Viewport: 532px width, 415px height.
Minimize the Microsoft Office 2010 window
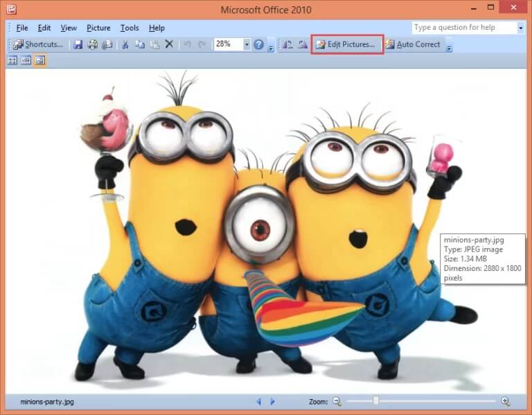(475, 8)
